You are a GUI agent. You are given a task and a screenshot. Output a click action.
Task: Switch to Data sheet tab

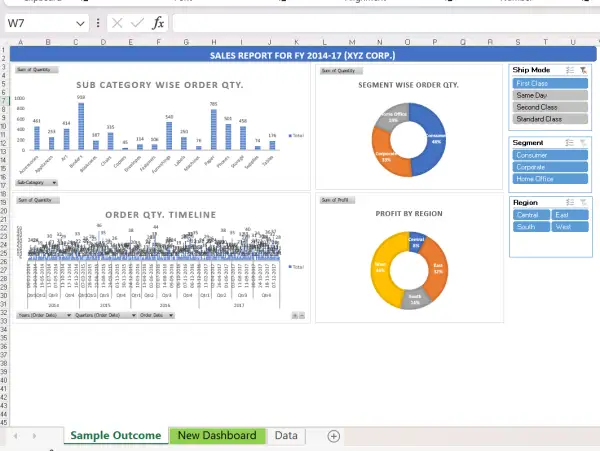click(286, 436)
